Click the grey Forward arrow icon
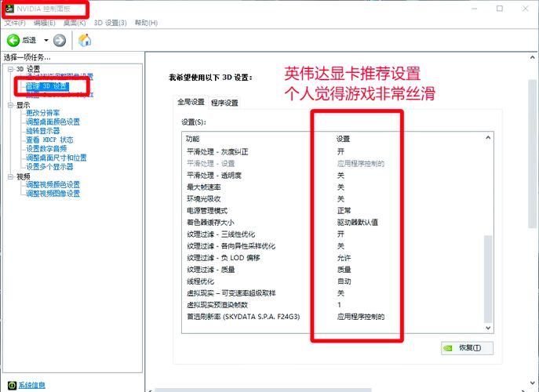This screenshot has width=539, height=392. tap(60, 41)
